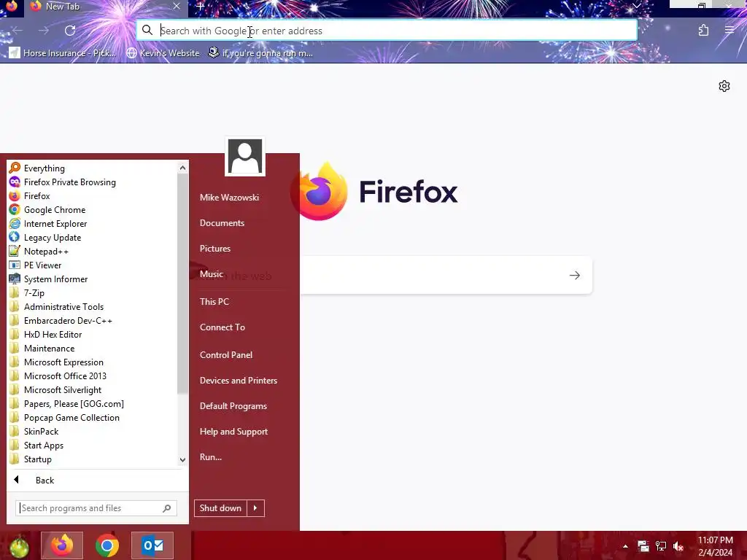Click the new tab plus button
747x560 pixels.
[x=201, y=7]
